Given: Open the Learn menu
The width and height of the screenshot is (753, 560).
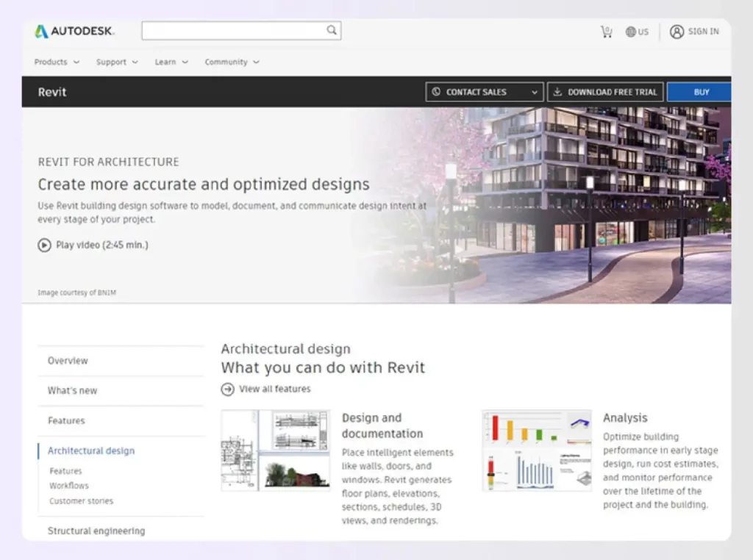Looking at the screenshot, I should click(171, 62).
